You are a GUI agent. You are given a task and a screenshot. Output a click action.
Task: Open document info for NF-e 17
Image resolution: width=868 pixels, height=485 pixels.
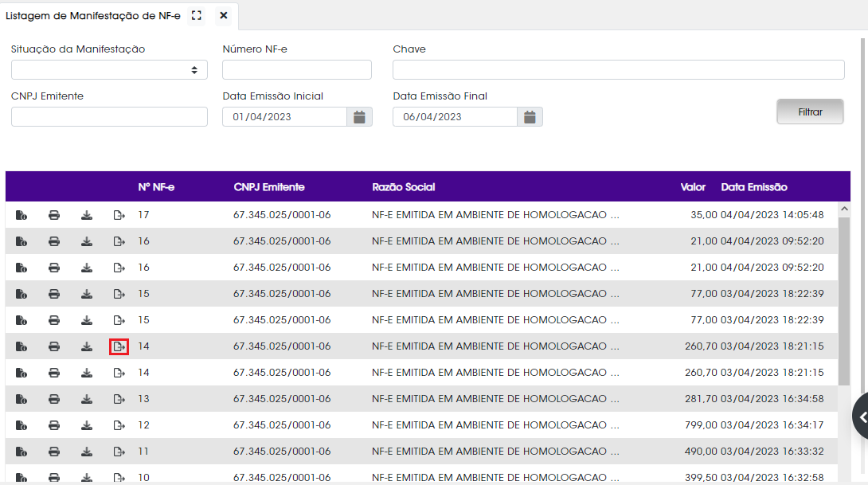(x=21, y=215)
